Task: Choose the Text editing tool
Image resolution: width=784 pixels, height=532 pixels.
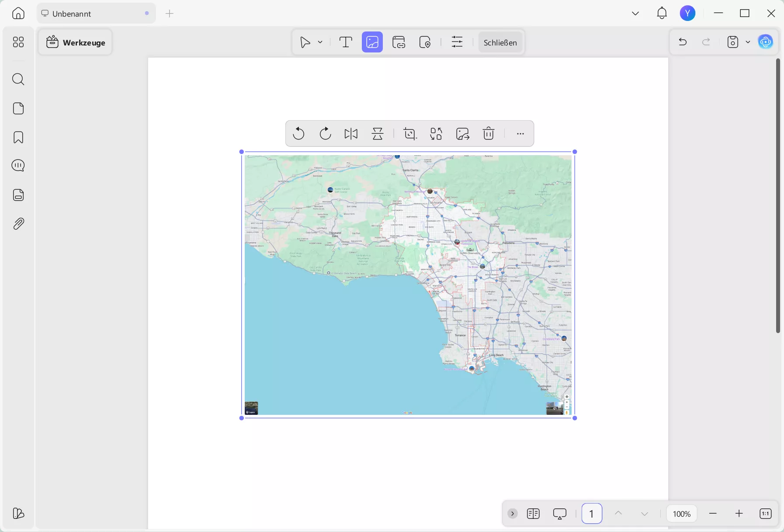Action: pos(346,42)
